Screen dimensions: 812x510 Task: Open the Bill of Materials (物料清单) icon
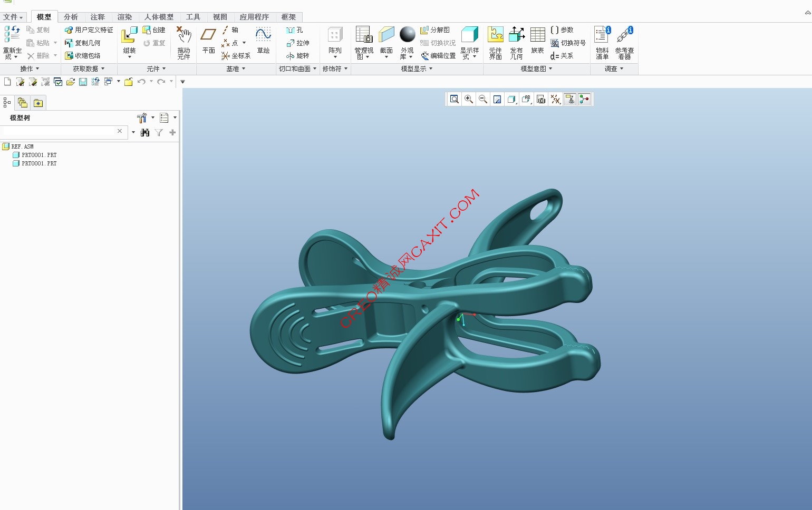(602, 35)
